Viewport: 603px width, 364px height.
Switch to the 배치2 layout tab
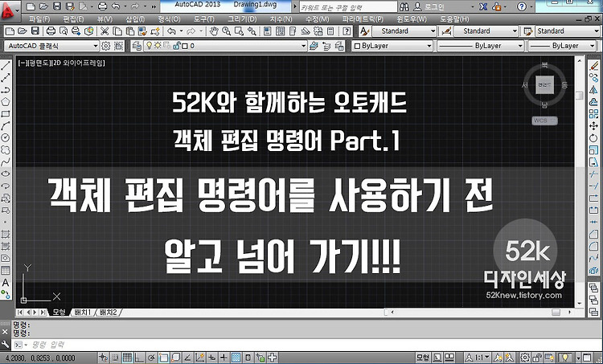[108, 312]
